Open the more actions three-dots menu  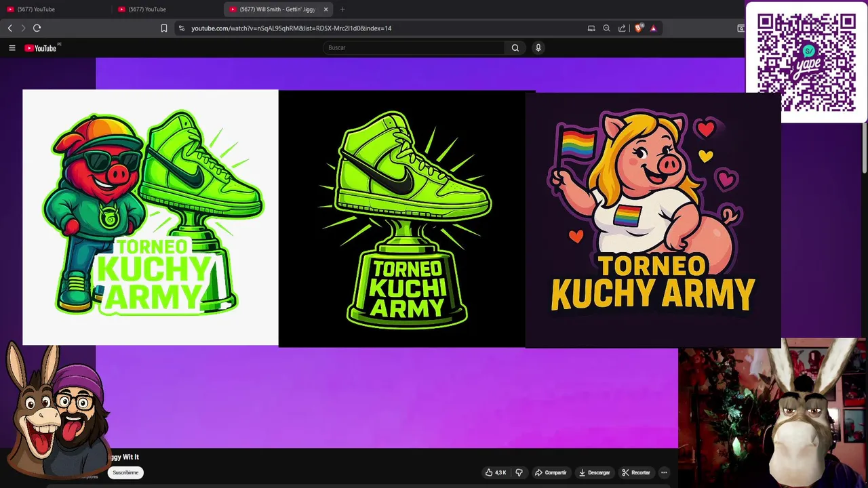pyautogui.click(x=664, y=472)
